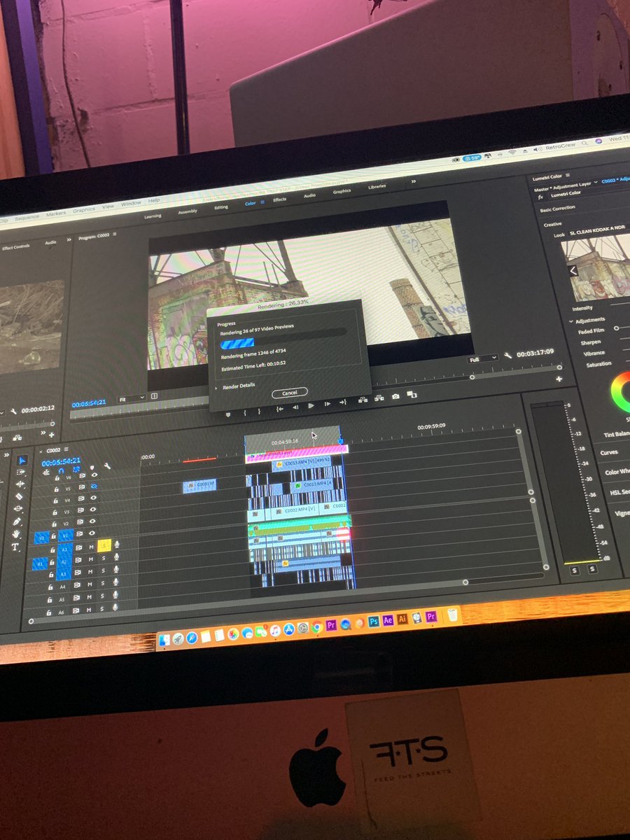This screenshot has width=630, height=840.
Task: Toggle lock on V1 track
Action: [x=53, y=535]
